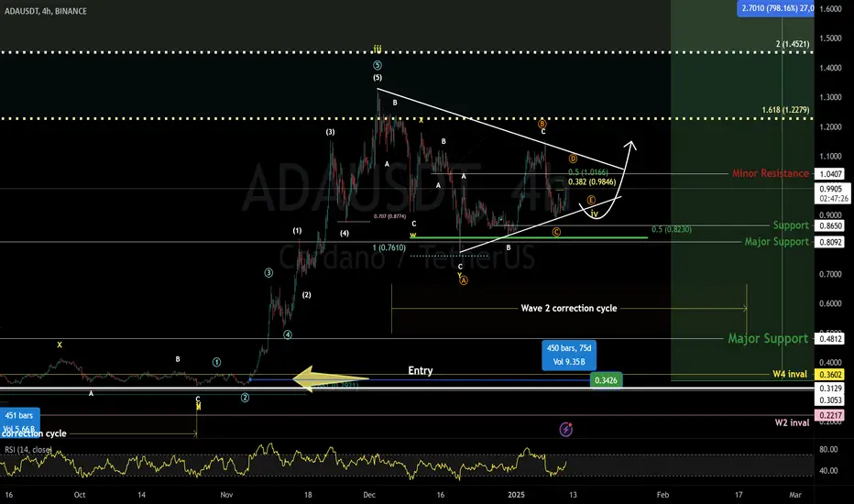Click the 1 (0.7610) Fibonacci label
Screen dimensions: 854x504
(x=389, y=248)
